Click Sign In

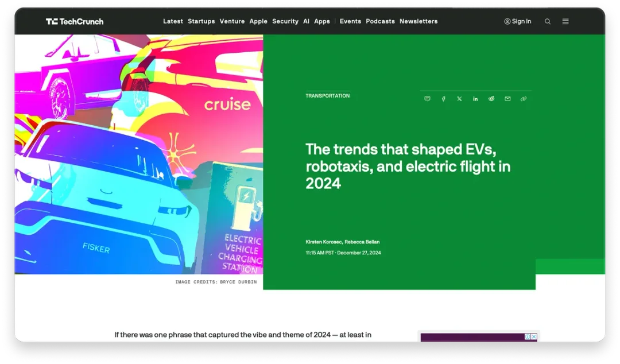coord(517,21)
